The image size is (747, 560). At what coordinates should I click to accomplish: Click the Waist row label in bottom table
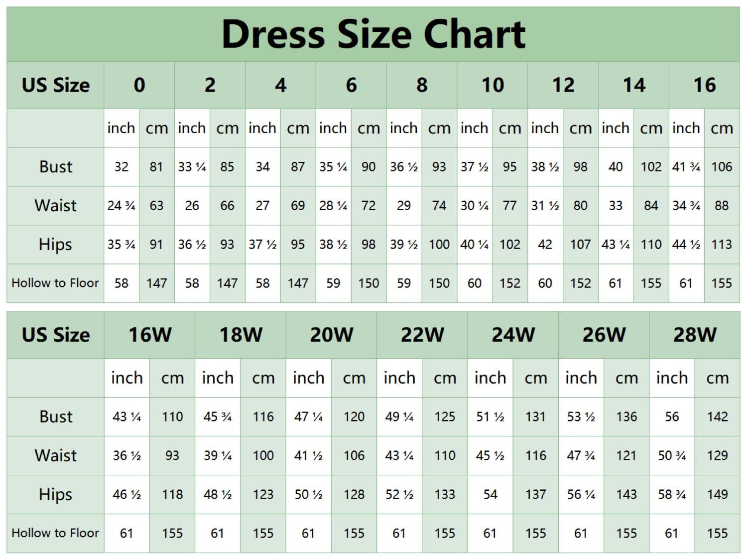click(x=56, y=455)
